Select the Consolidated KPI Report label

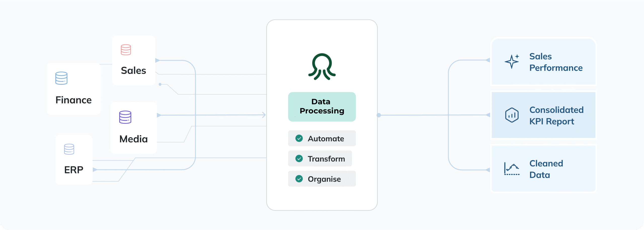pyautogui.click(x=556, y=116)
